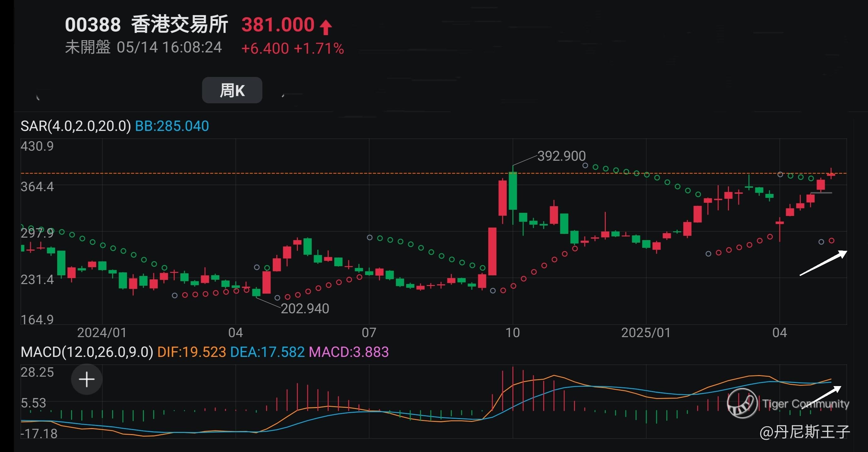Click the change text +6.400 +1.71%
This screenshot has height=452, width=868.
click(x=292, y=48)
